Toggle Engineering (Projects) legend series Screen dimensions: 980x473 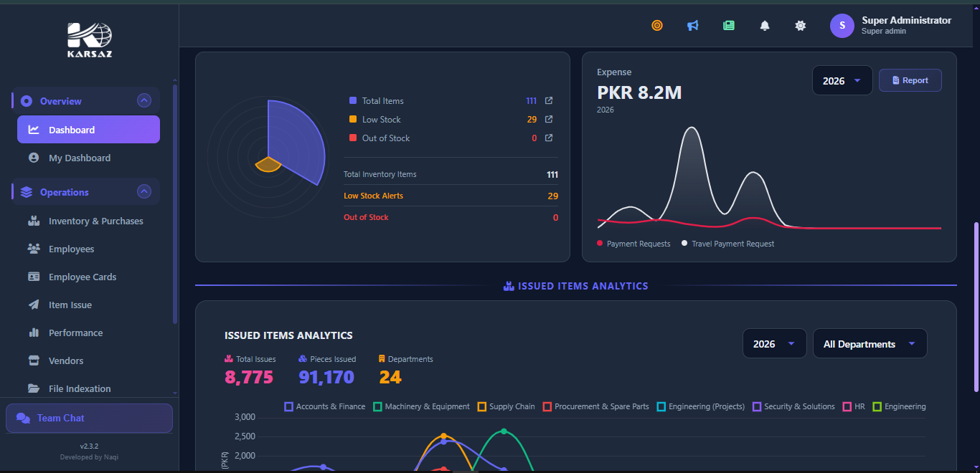point(701,406)
